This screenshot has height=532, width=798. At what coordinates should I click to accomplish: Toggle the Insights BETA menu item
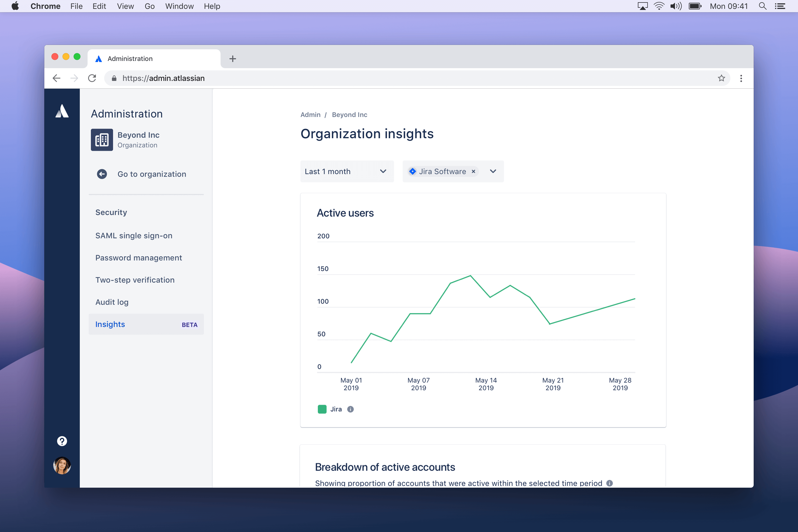click(x=146, y=324)
